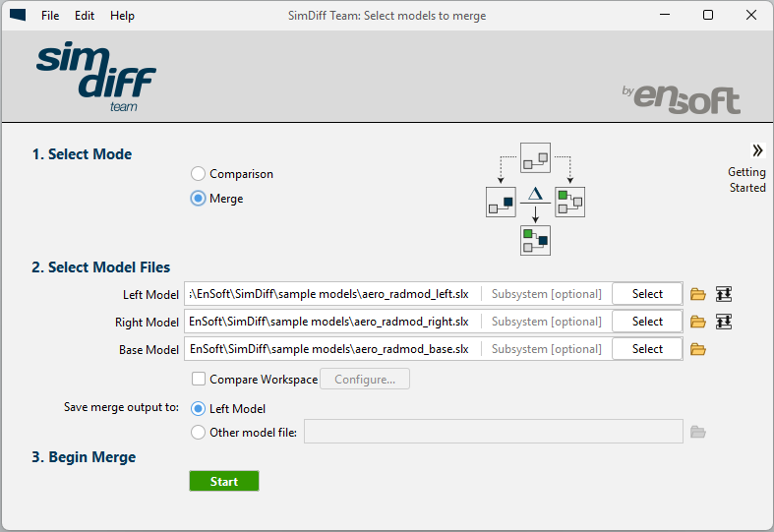Click the app icon in title bar
This screenshot has width=774, height=532.
pyautogui.click(x=18, y=15)
